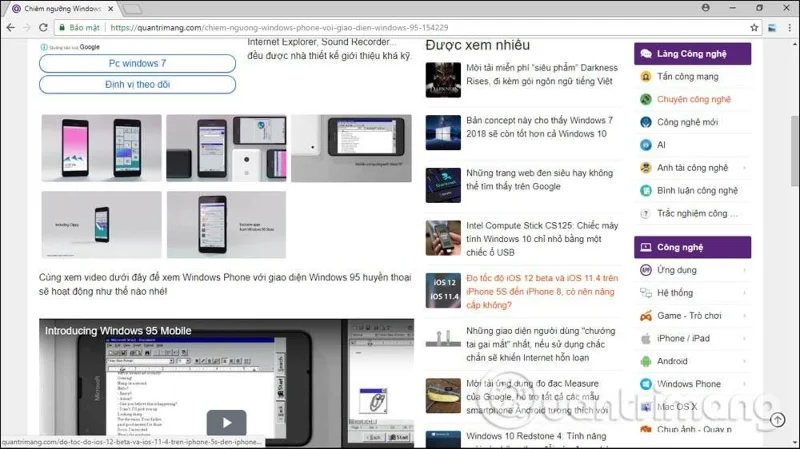Click the vertical page scrollbar thumb

point(794,151)
